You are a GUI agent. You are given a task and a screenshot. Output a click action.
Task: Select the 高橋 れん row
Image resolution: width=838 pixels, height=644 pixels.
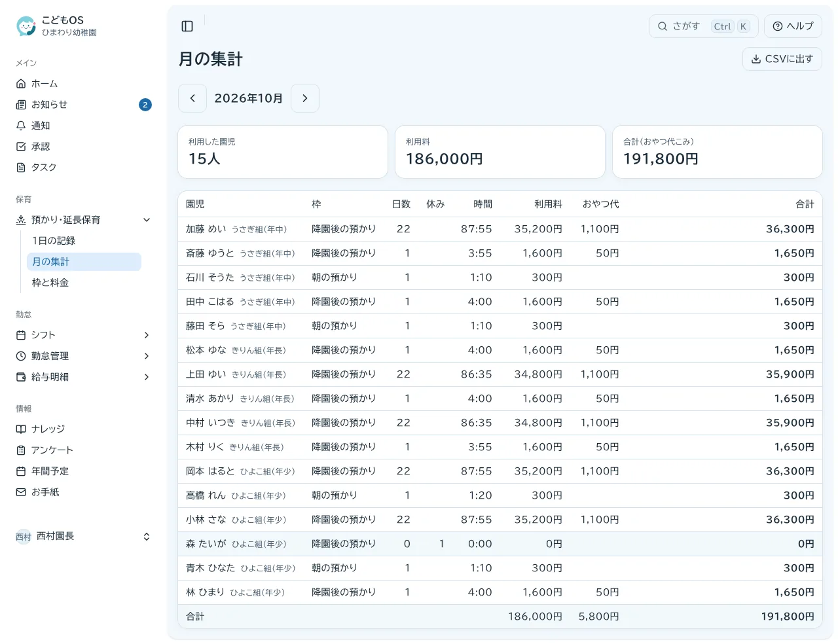(x=500, y=495)
